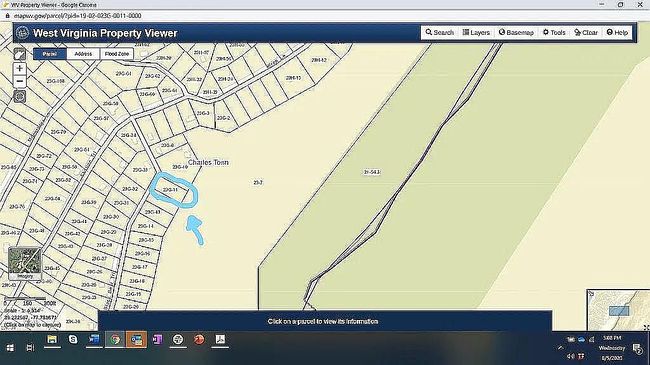
Task: Clear the map selection
Action: pos(586,32)
